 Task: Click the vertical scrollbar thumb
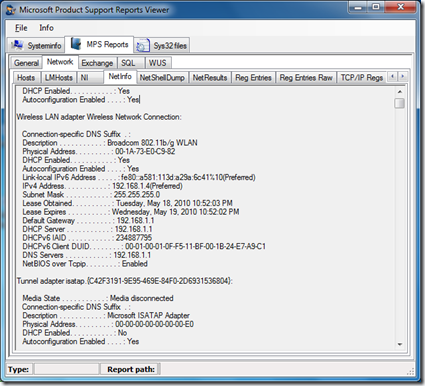(x=400, y=103)
